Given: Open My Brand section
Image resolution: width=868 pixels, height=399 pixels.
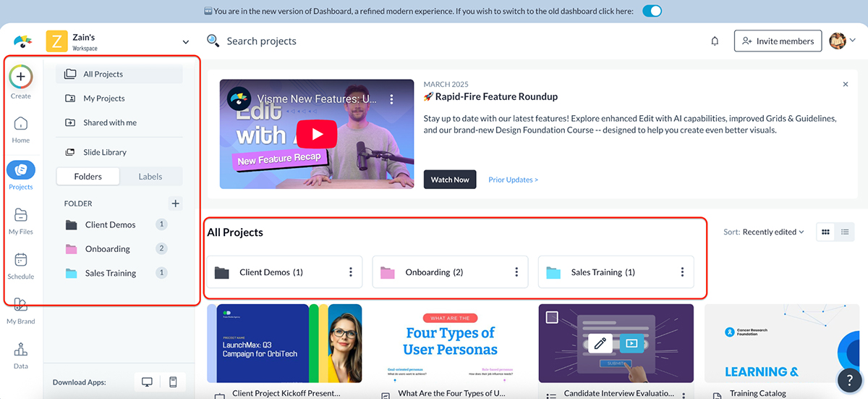Looking at the screenshot, I should tap(21, 305).
